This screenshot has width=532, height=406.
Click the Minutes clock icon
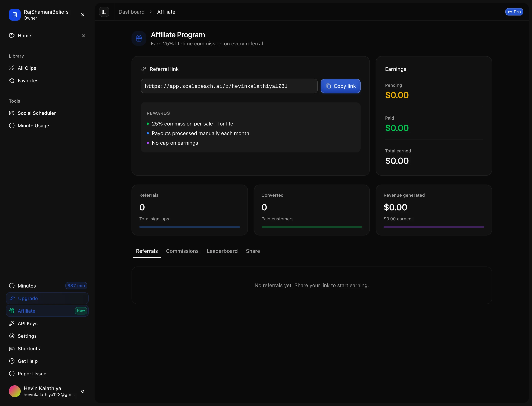click(12, 286)
